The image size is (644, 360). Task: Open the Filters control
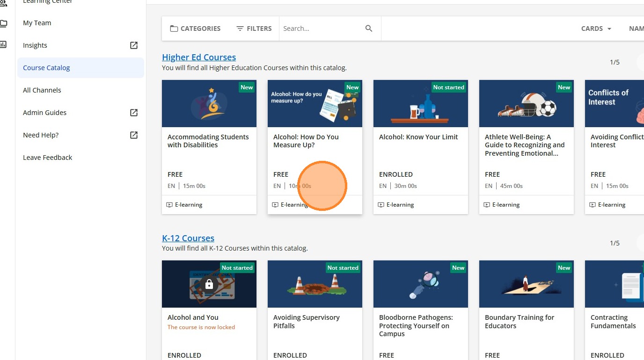click(x=254, y=29)
